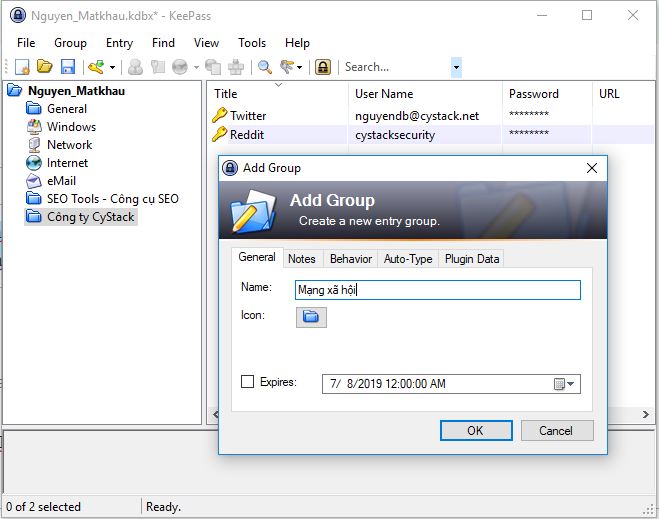Click the Open URL globe icon

180,67
